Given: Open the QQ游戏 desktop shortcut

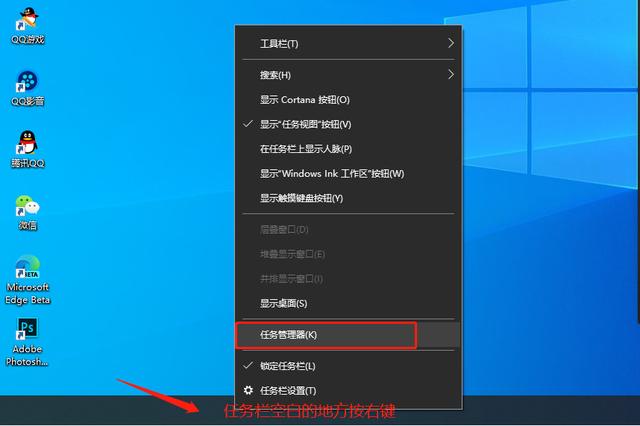Looking at the screenshot, I should pyautogui.click(x=27, y=25).
